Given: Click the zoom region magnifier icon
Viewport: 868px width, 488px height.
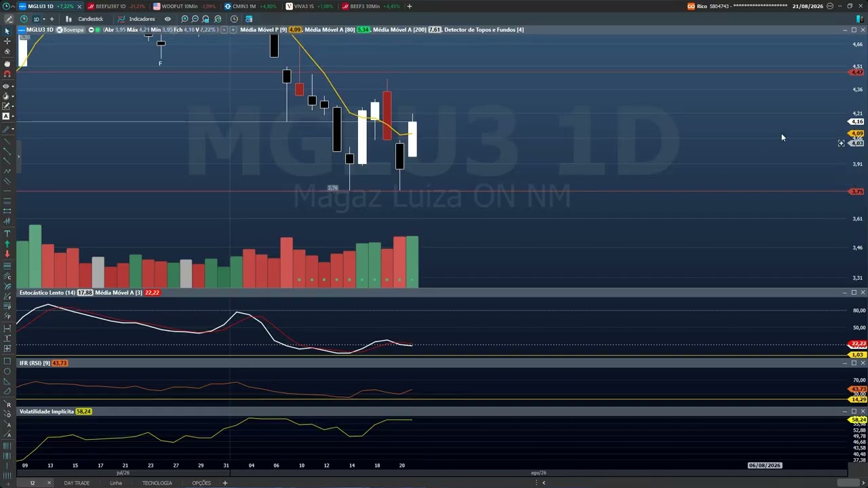Looking at the screenshot, I should (x=206, y=19).
